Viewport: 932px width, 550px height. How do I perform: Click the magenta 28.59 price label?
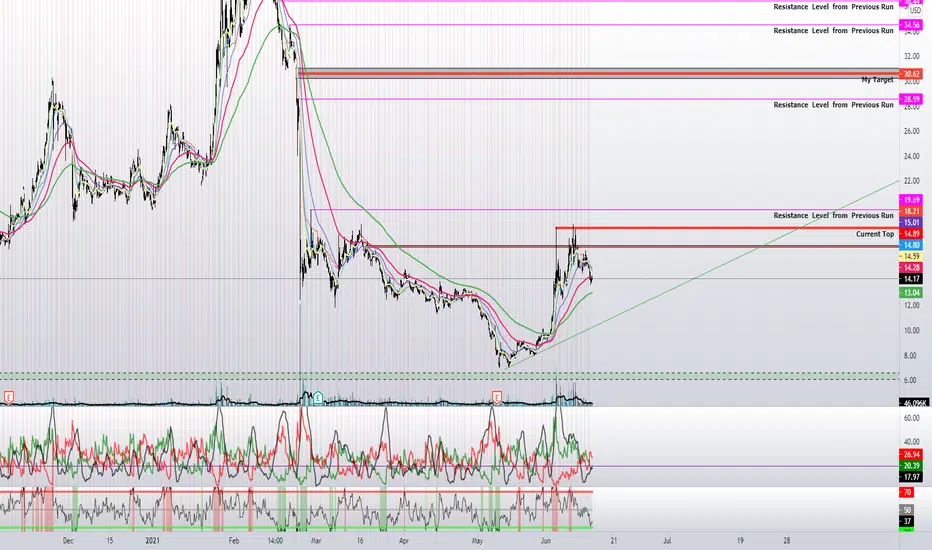[911, 99]
